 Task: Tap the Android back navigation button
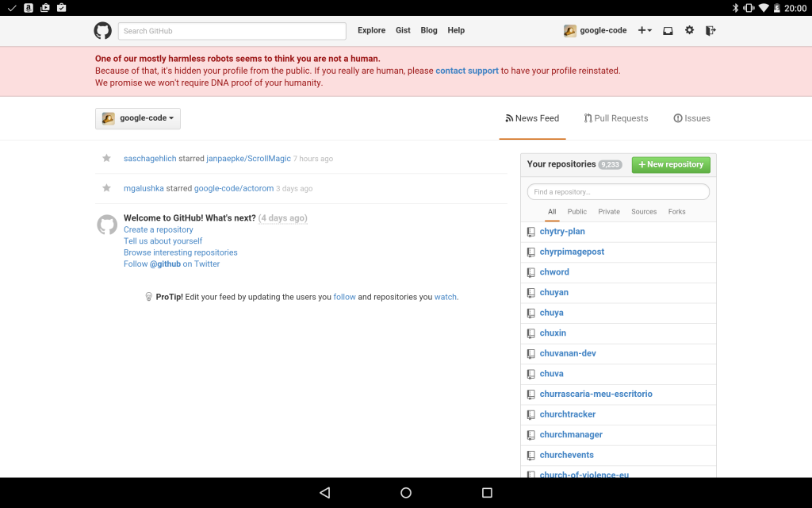(324, 492)
